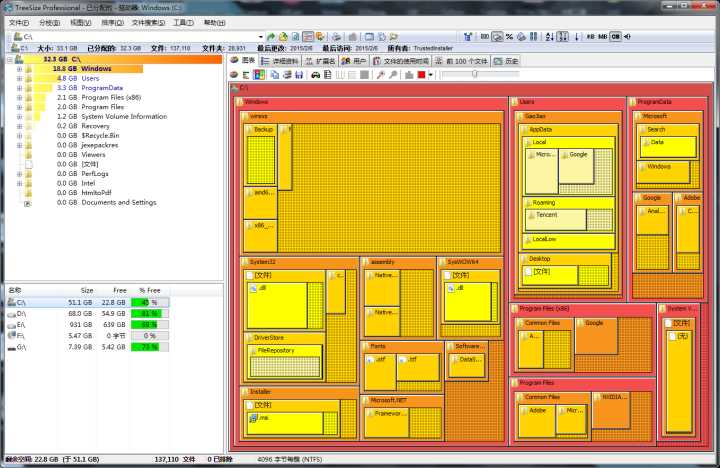The image size is (720, 468).
Task: Click the red color swatch
Action: (x=421, y=74)
